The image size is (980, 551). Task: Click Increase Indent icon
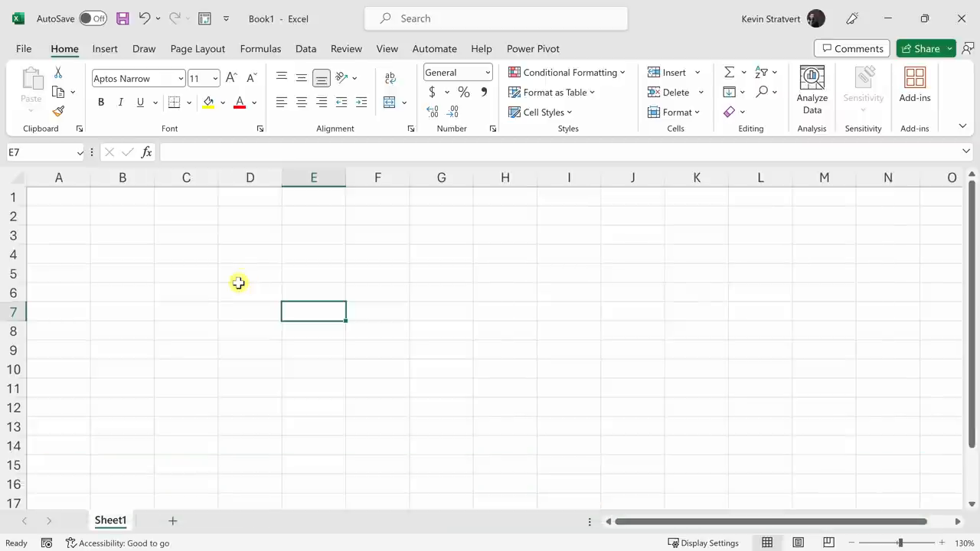coord(361,103)
